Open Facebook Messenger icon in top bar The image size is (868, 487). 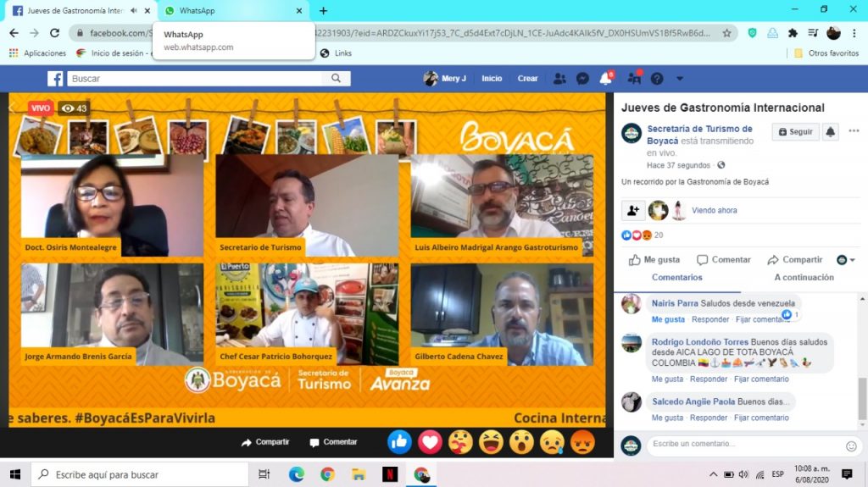click(x=582, y=79)
